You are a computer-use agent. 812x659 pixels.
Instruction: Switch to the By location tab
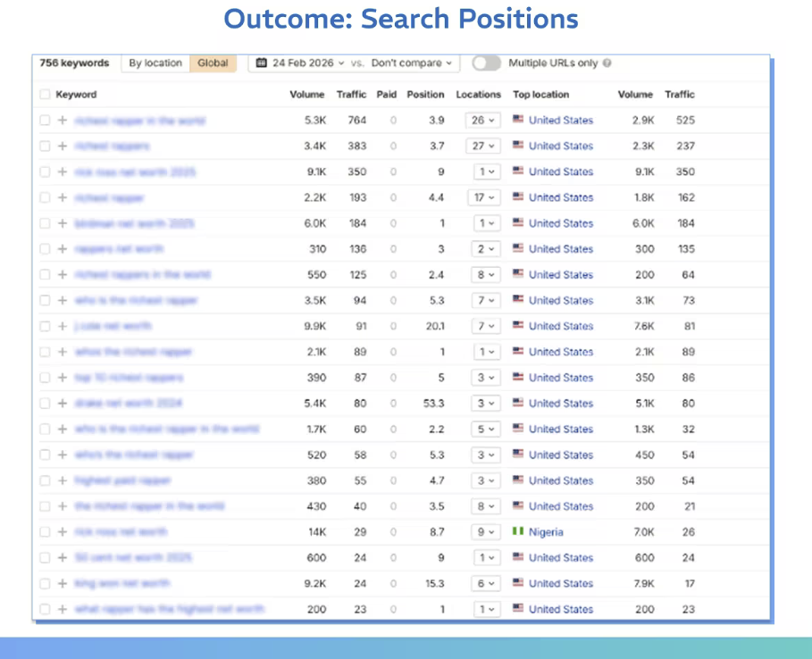click(x=155, y=63)
